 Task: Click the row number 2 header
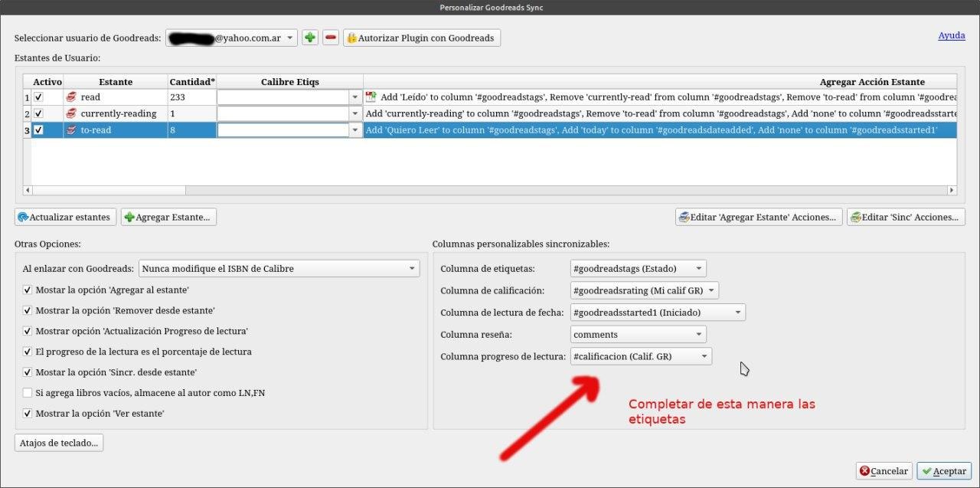[27, 113]
